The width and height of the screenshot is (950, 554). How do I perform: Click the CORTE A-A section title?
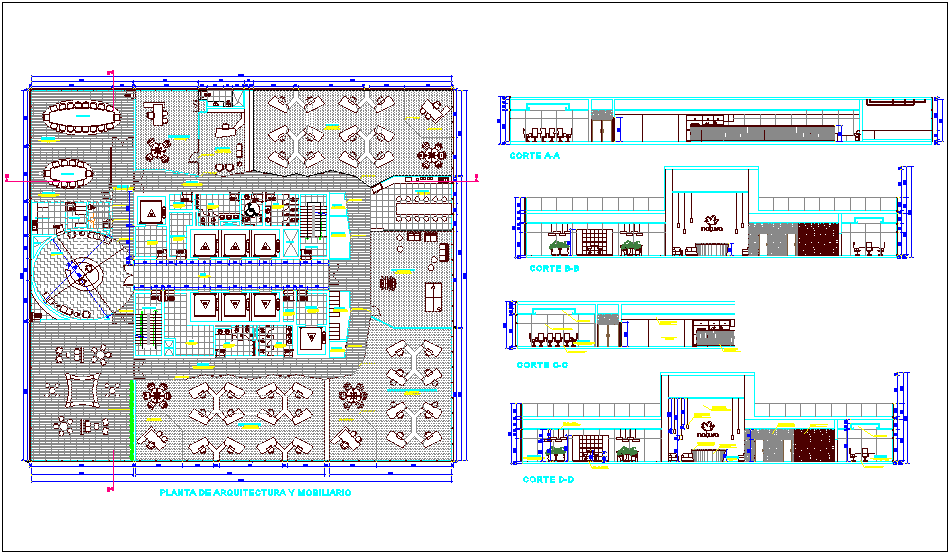coord(535,156)
